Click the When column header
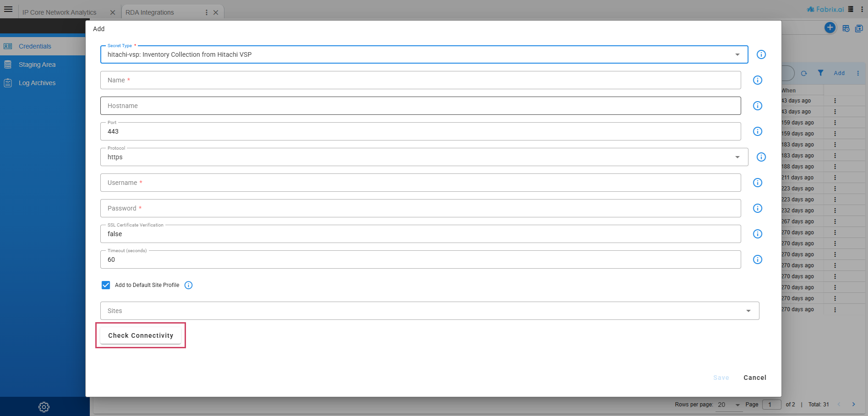Viewport: 868px width, 416px height. 789,91
